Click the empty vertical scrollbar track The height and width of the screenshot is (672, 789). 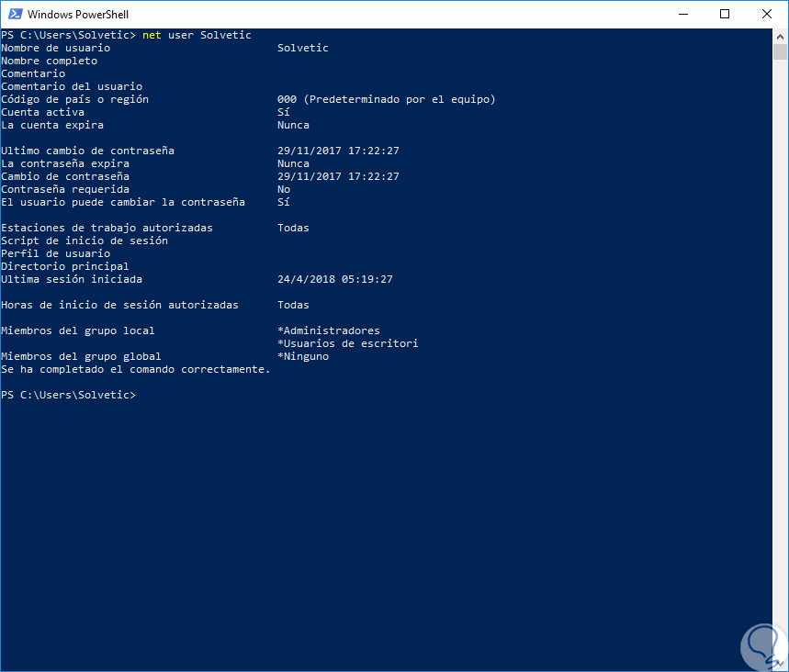click(780, 367)
